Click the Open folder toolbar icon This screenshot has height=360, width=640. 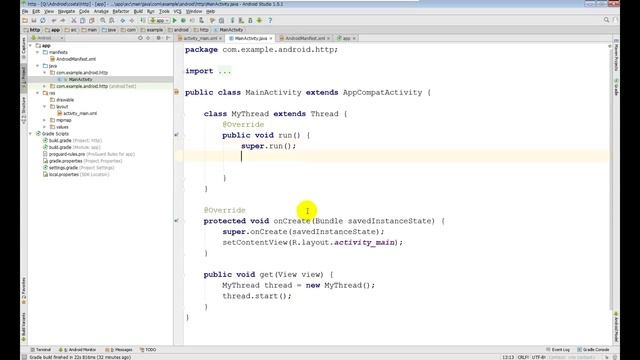click(x=25, y=20)
